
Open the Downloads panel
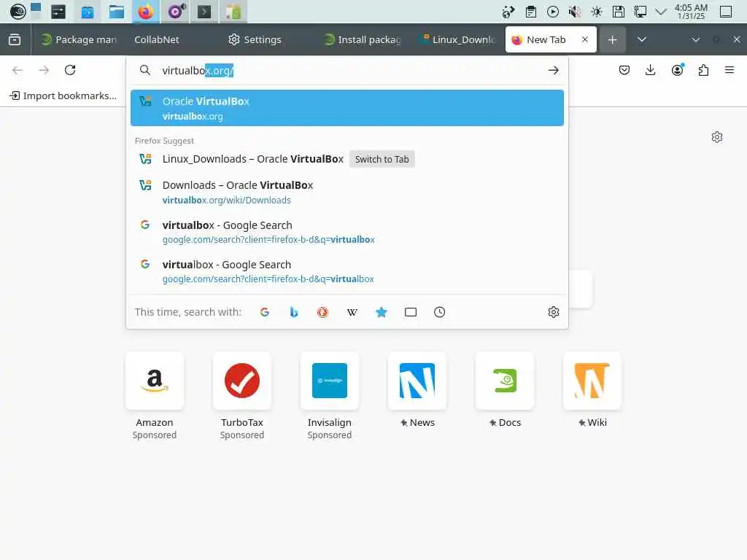click(650, 71)
